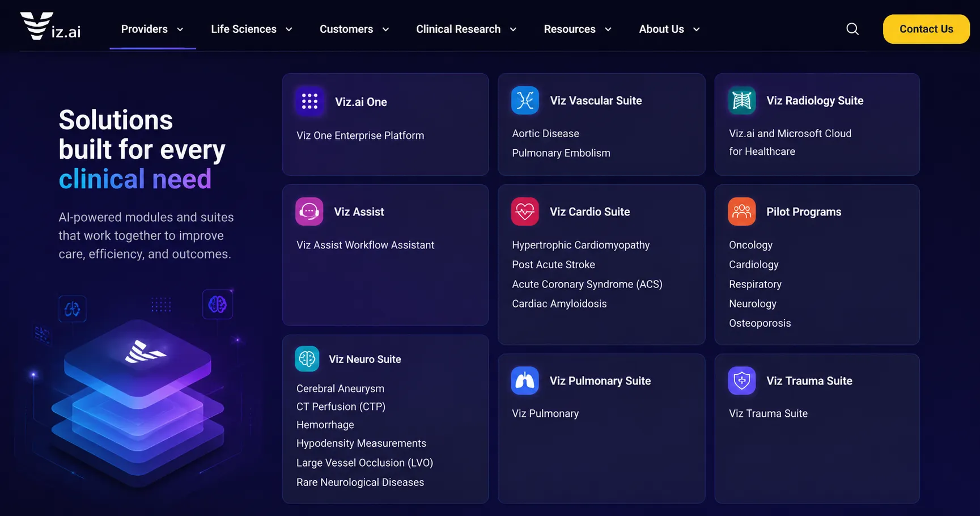Open the Resources menu
The height and width of the screenshot is (516, 980).
click(x=570, y=29)
